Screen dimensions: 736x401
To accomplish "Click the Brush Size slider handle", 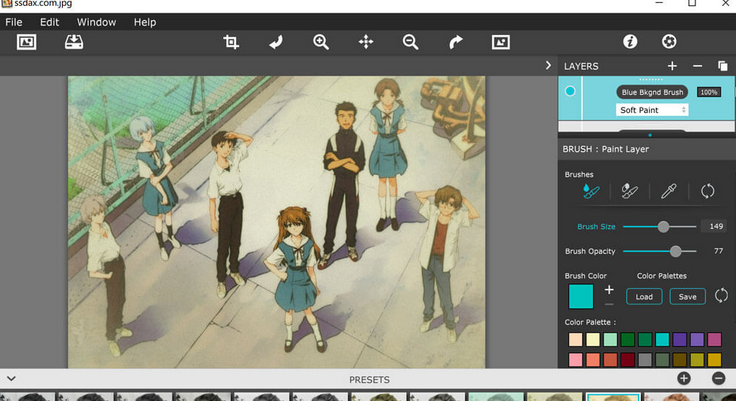I will (x=663, y=227).
